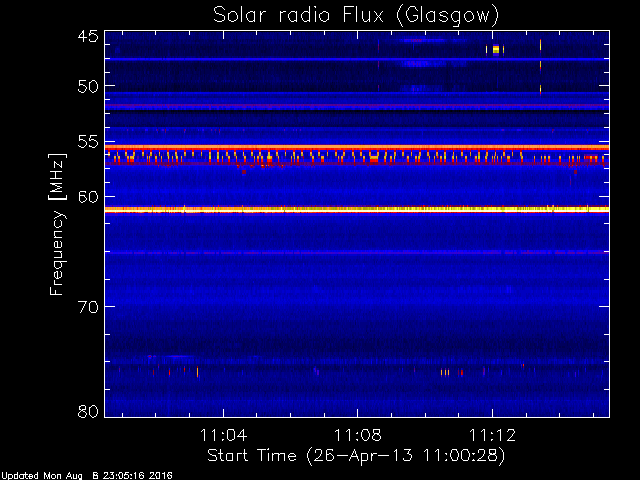This screenshot has height=480, width=640.
Task: Click the 'Updated Mon Aug 6 23:05:16 2018' timestamp
Action: coord(87,476)
